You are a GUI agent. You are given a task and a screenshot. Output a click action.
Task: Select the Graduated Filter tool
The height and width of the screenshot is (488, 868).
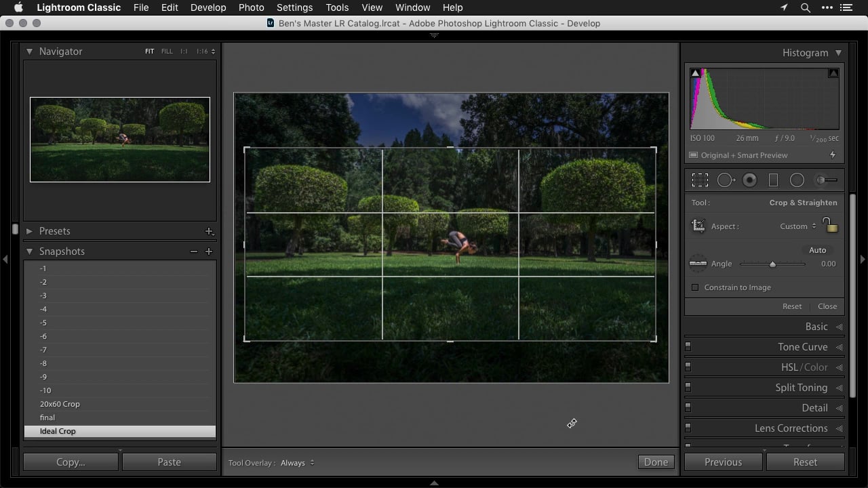[773, 180]
